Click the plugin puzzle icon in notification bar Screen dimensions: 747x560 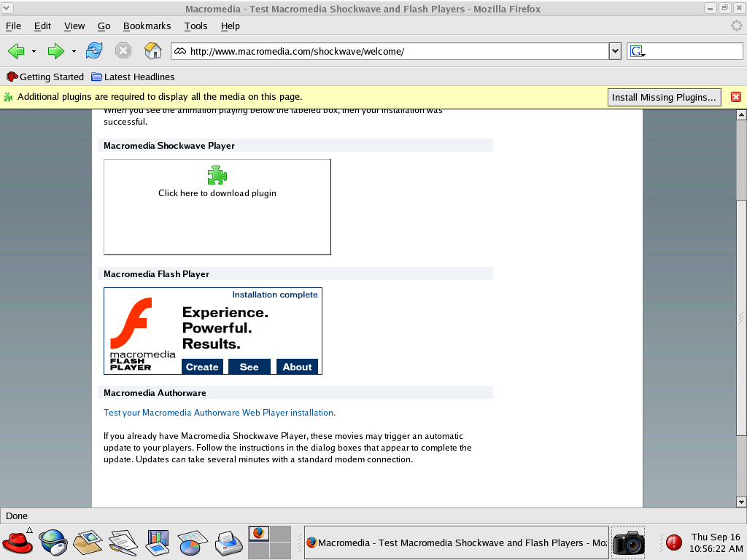[8, 97]
